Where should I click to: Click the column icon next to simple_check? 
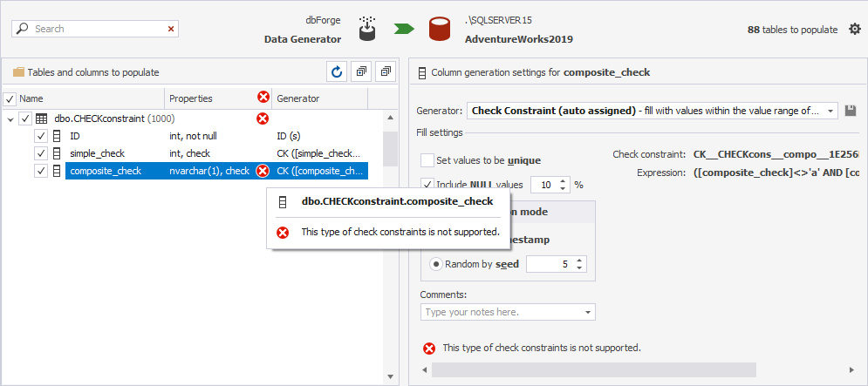coord(57,153)
